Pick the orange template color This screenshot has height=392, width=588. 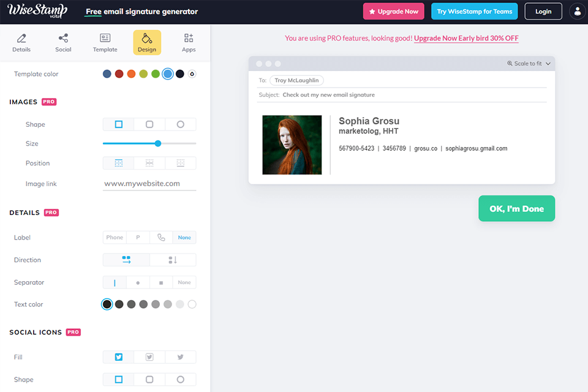[x=131, y=74]
